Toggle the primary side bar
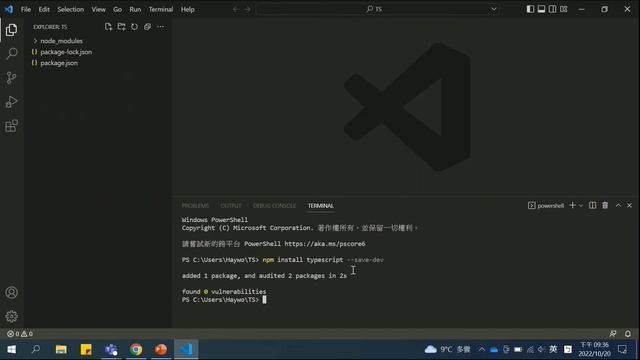The height and width of the screenshot is (360, 640). coord(530,9)
